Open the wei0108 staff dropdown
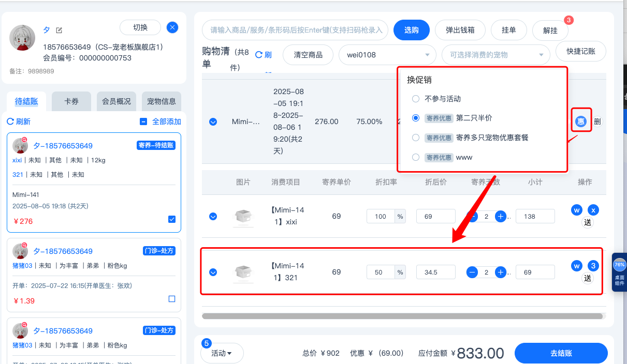 click(387, 55)
